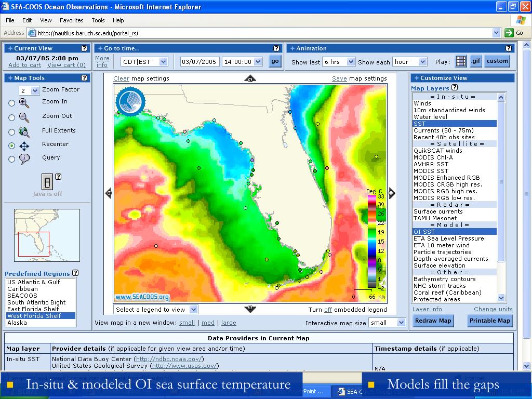This screenshot has height=399, width=532.
Task: Open Current View help question mark
Action: 84,48
